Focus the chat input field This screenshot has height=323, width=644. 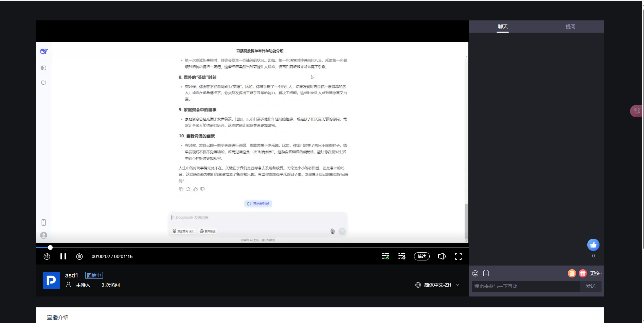[525, 286]
